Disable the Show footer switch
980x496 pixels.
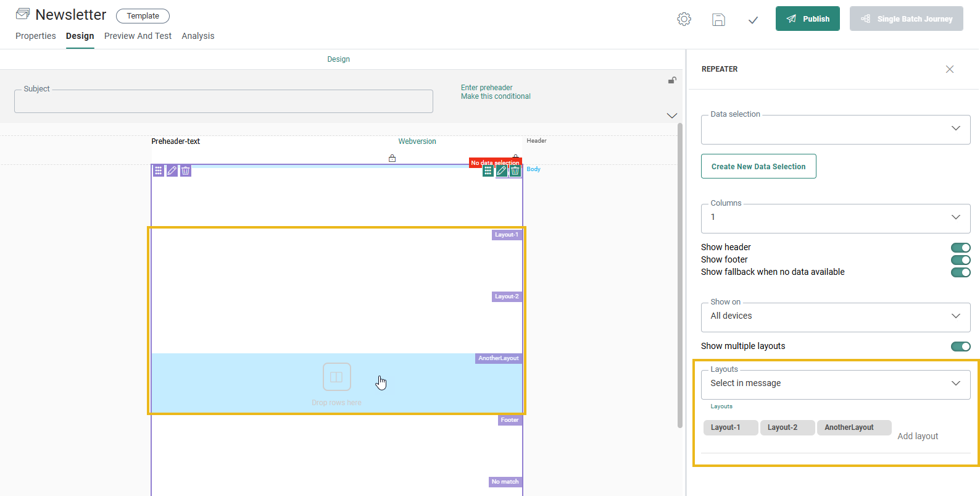tap(960, 260)
